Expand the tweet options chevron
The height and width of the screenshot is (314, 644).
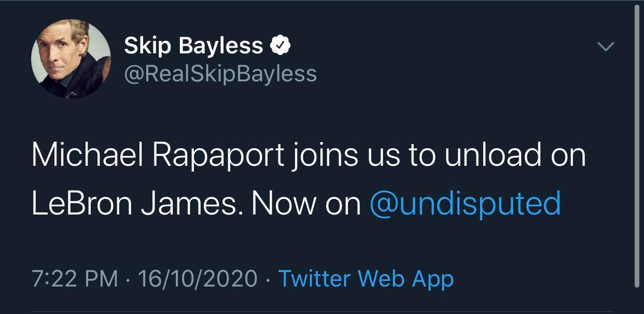click(x=606, y=47)
